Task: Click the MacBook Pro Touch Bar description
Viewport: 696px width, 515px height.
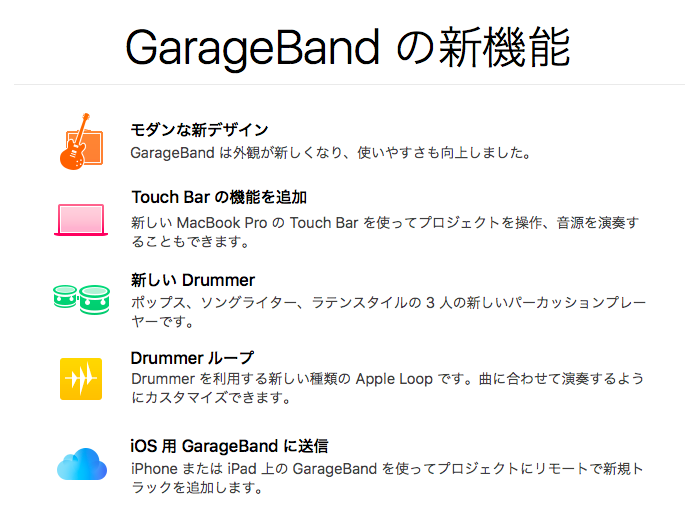Action: tap(385, 232)
